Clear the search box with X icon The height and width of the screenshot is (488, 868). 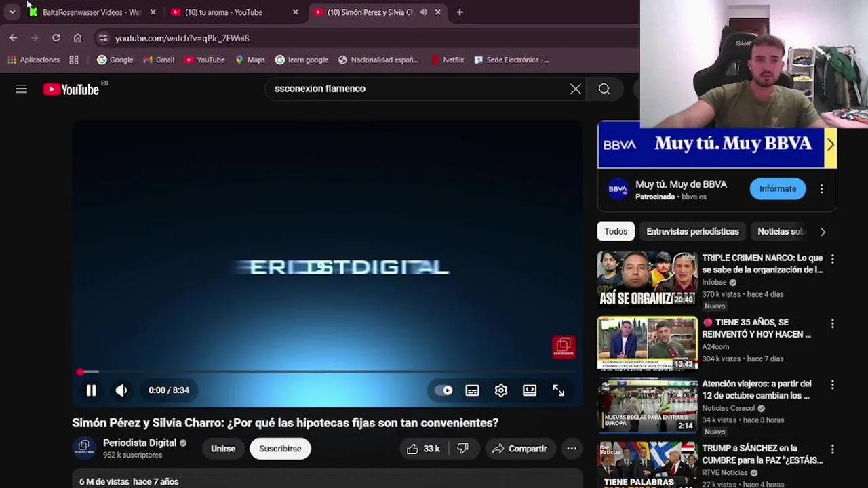point(575,89)
